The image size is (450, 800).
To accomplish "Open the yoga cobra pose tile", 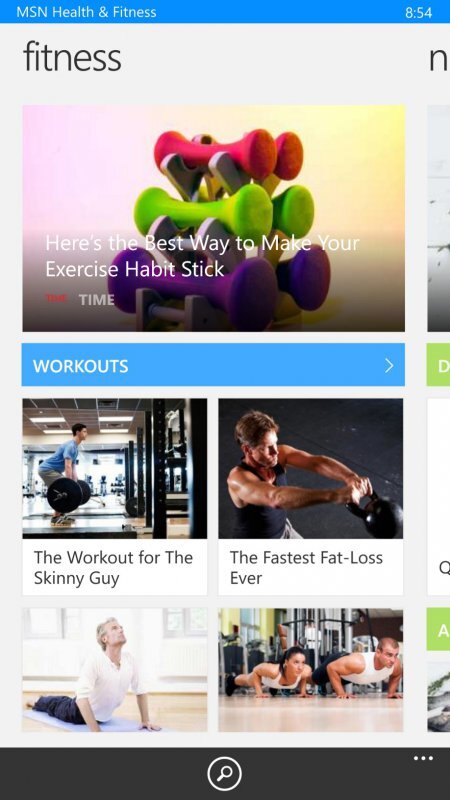I will tap(115, 670).
